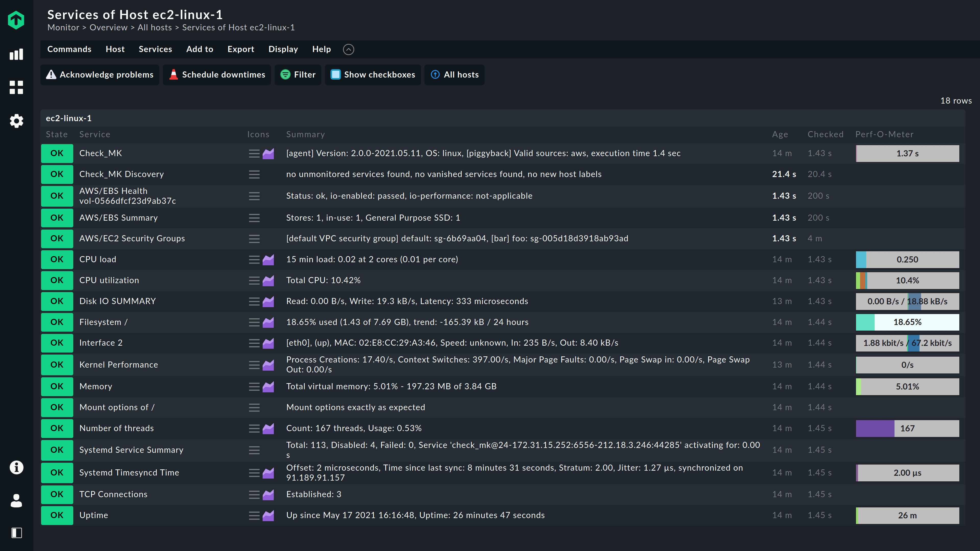
Task: Click Schedule downtimes button
Action: point(217,75)
